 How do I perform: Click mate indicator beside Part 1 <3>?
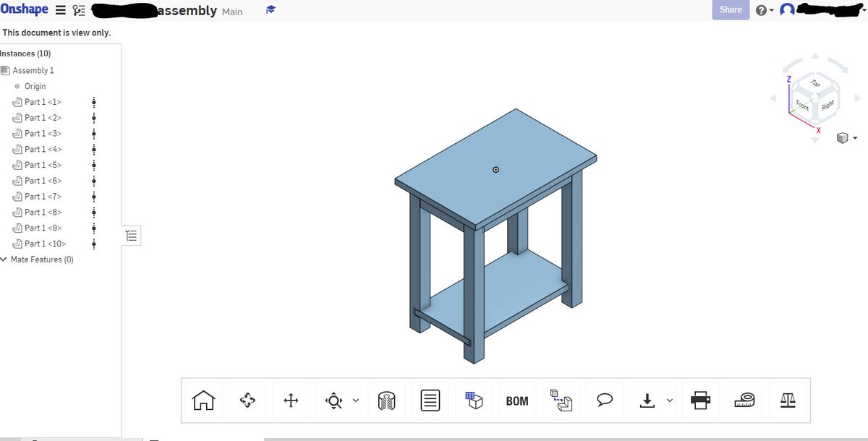(x=95, y=134)
